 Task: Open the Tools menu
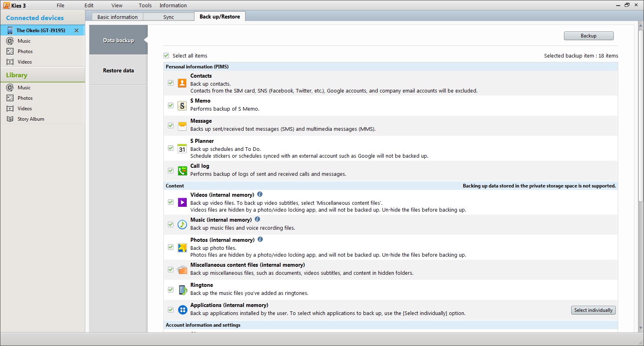145,6
